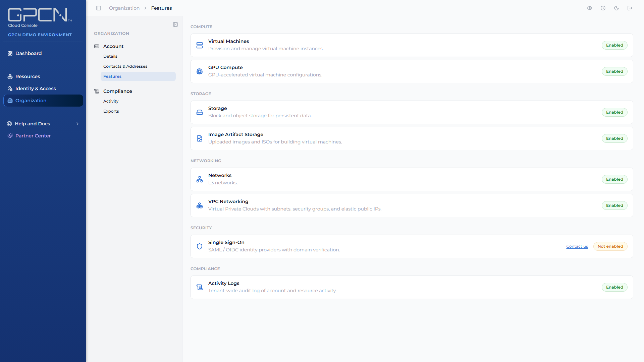Click the eye icon in the top bar
644x362 pixels.
(590, 8)
